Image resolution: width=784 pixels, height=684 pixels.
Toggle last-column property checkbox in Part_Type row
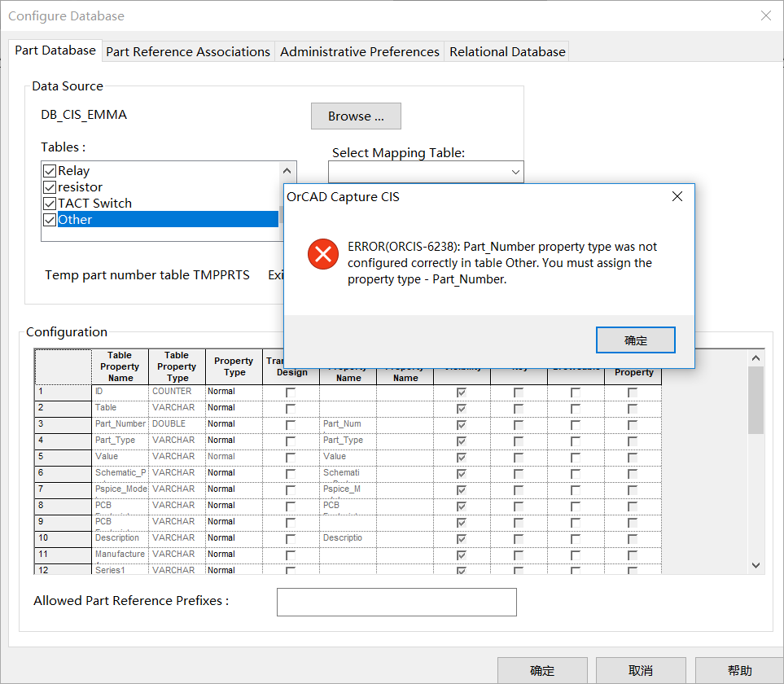point(633,441)
